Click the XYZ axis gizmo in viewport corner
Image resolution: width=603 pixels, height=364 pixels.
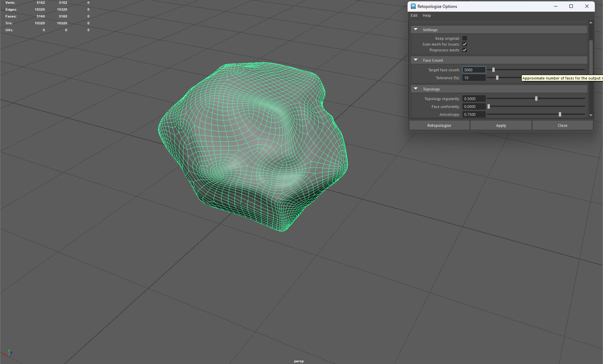pyautogui.click(x=8, y=354)
